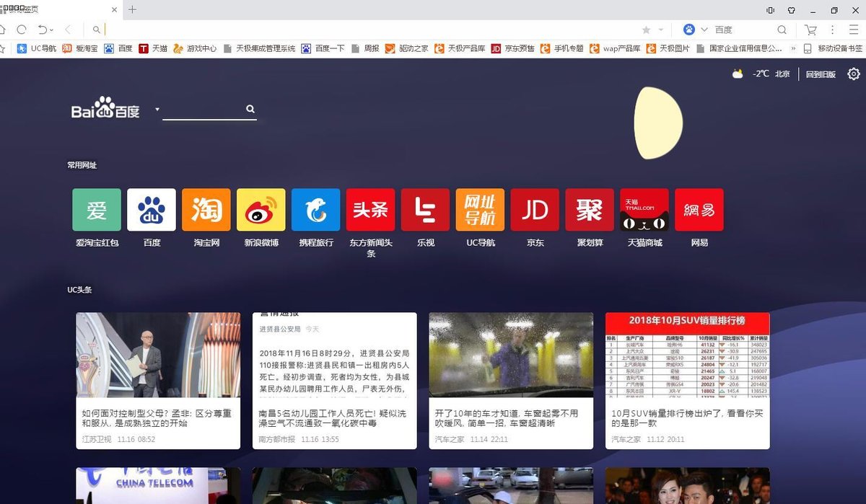Expand the dropdown beside the bookmark star
This screenshot has height=504, width=866.
(660, 30)
